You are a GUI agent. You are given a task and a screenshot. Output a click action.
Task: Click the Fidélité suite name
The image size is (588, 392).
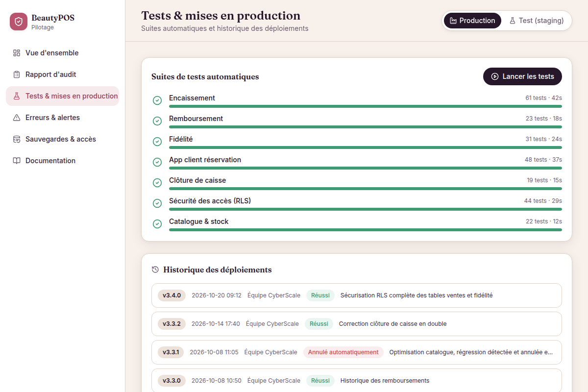click(x=181, y=139)
